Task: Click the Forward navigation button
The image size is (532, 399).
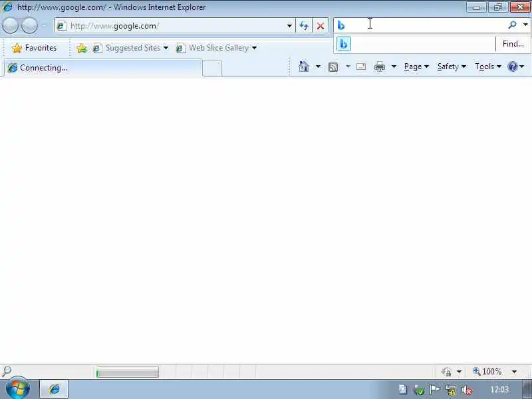Action: [x=29, y=26]
